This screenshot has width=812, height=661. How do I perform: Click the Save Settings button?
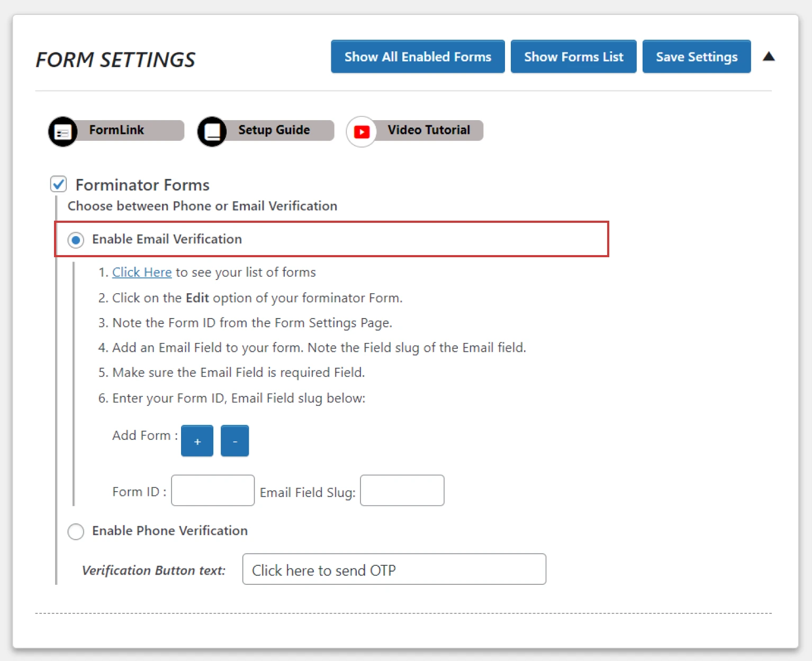click(x=697, y=57)
